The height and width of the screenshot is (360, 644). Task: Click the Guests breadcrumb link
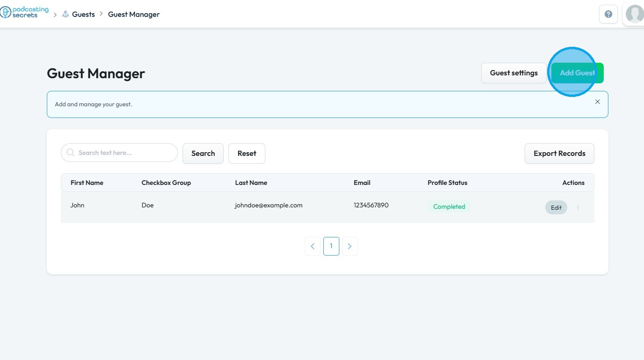(x=83, y=15)
